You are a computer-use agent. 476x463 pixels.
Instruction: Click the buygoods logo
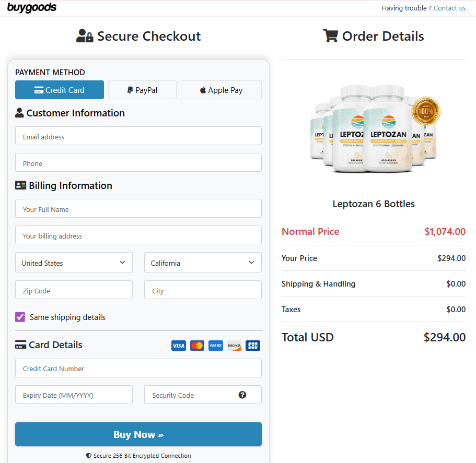32,8
